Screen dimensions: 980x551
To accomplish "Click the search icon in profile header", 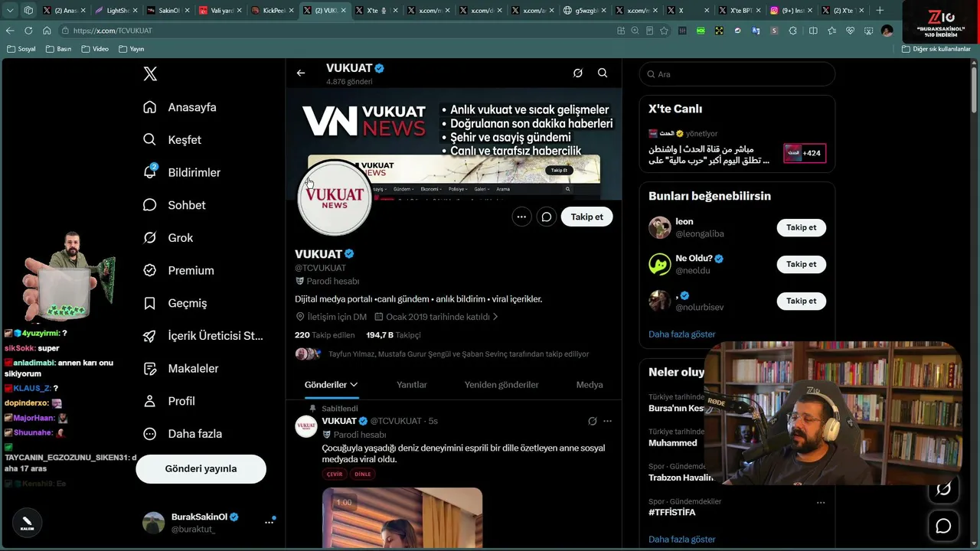I will pyautogui.click(x=603, y=73).
